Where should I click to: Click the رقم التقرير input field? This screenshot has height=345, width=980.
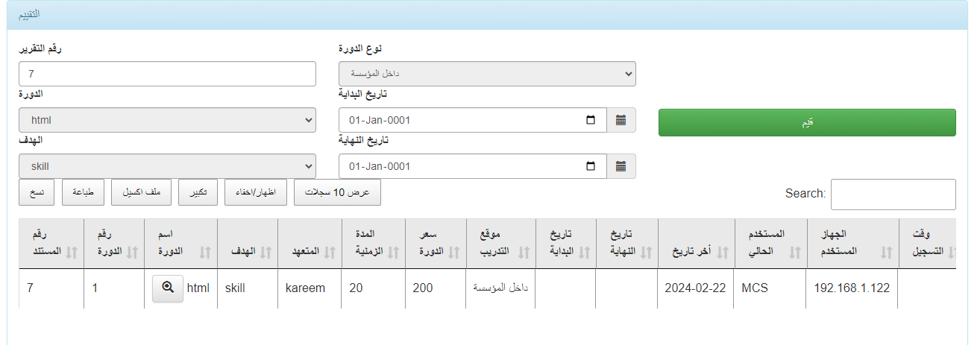(167, 74)
